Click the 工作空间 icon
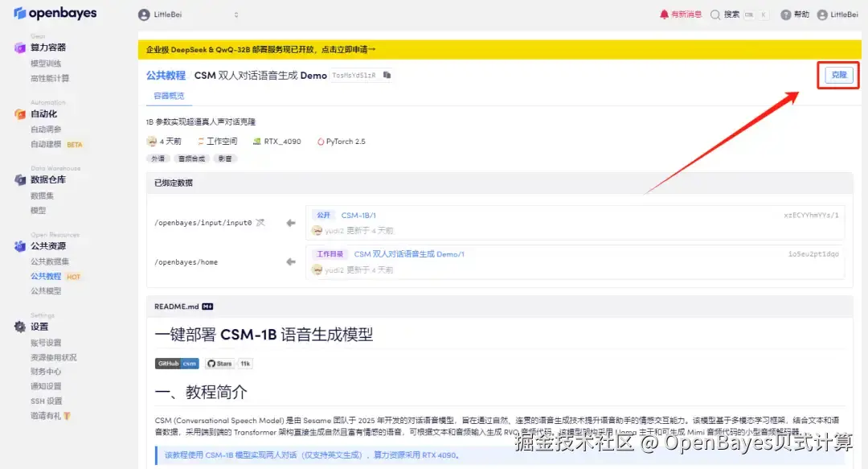 coord(200,142)
